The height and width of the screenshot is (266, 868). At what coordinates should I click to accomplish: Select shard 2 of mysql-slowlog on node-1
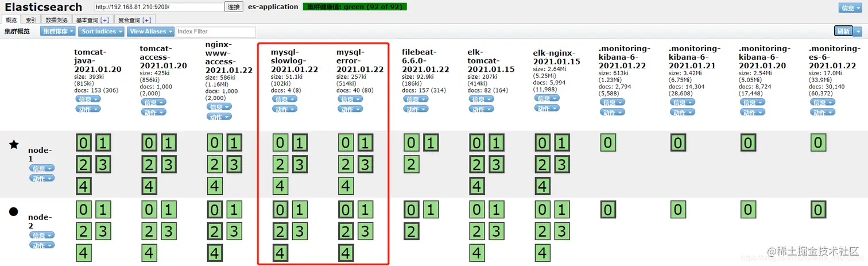coord(280,165)
